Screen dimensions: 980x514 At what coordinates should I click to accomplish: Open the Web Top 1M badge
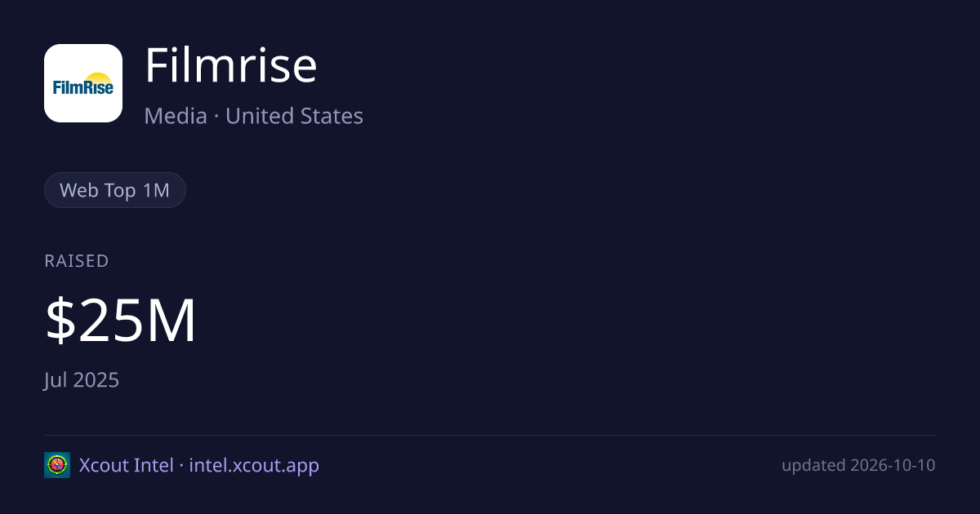(115, 190)
